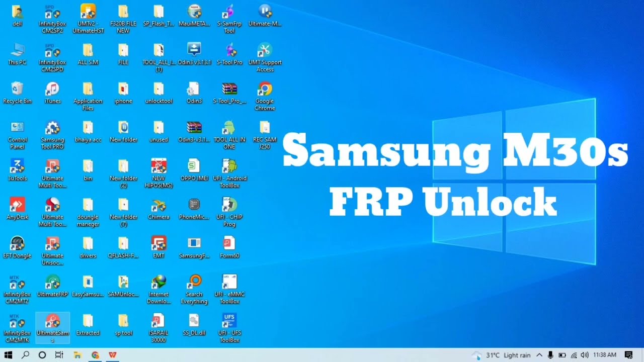Open UFI - CHIP Prog shortcut
Viewport: 644px width, 362px height.
pyautogui.click(x=229, y=212)
